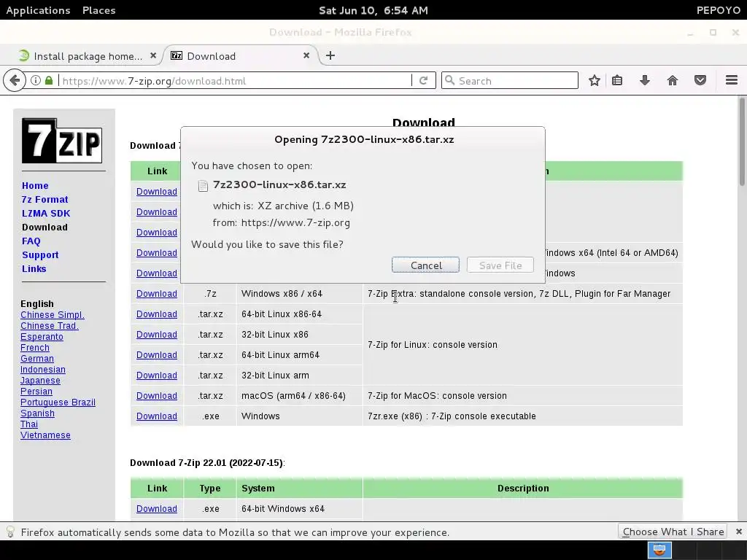Switch language to Spanish

(37, 413)
